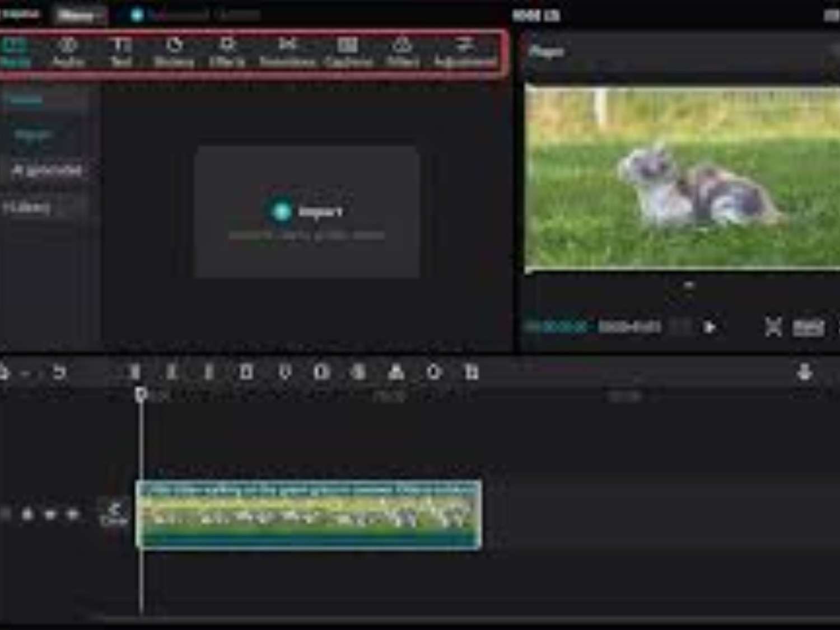The width and height of the screenshot is (840, 630).
Task: Mute the main video track
Action: click(x=73, y=514)
